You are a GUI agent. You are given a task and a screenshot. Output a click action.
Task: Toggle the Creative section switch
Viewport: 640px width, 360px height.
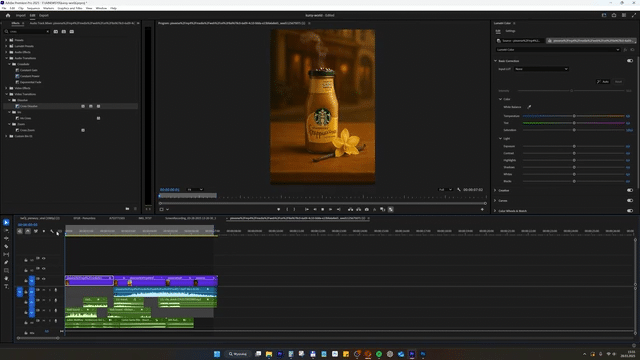[x=630, y=190]
